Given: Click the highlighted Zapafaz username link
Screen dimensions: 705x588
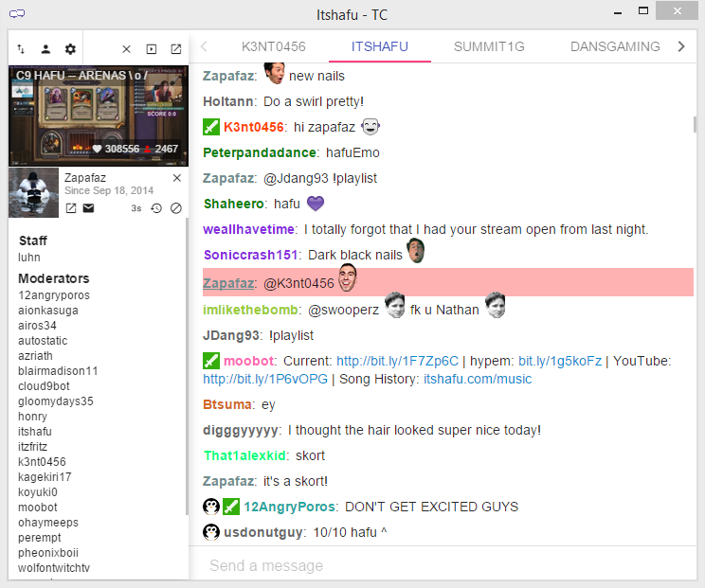Looking at the screenshot, I should click(x=228, y=283).
